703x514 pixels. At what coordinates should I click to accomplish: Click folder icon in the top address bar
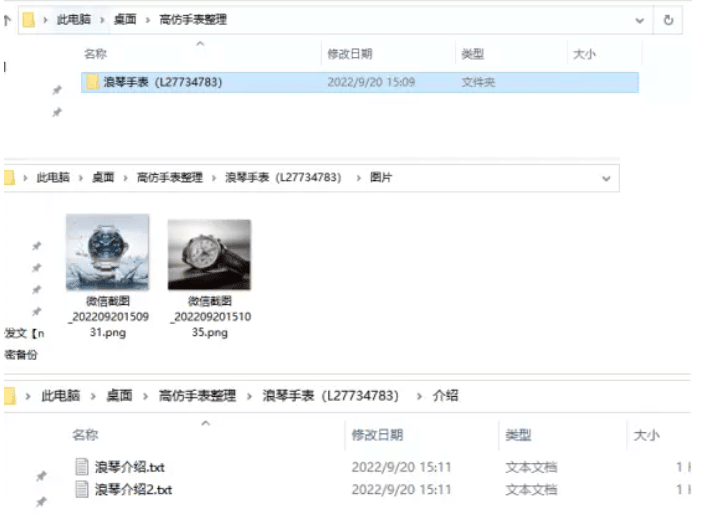click(29, 20)
